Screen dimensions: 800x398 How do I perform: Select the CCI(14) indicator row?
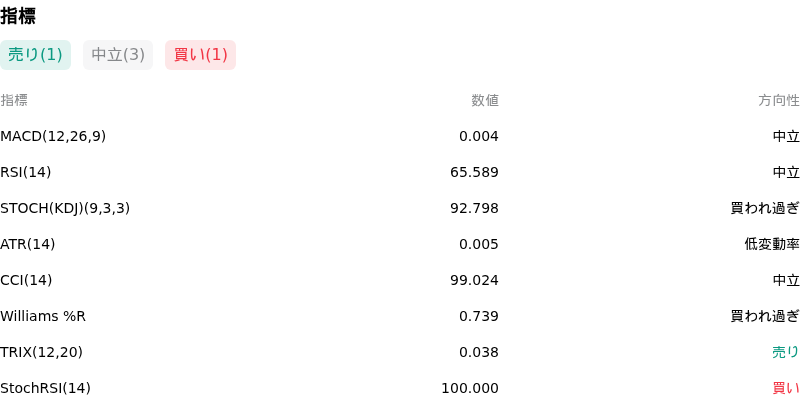pyautogui.click(x=400, y=280)
